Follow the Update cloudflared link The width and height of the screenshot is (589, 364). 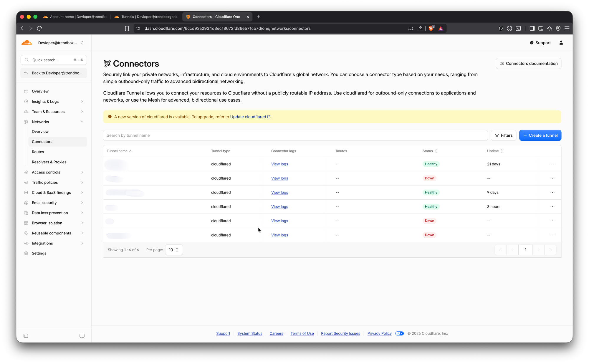(250, 117)
